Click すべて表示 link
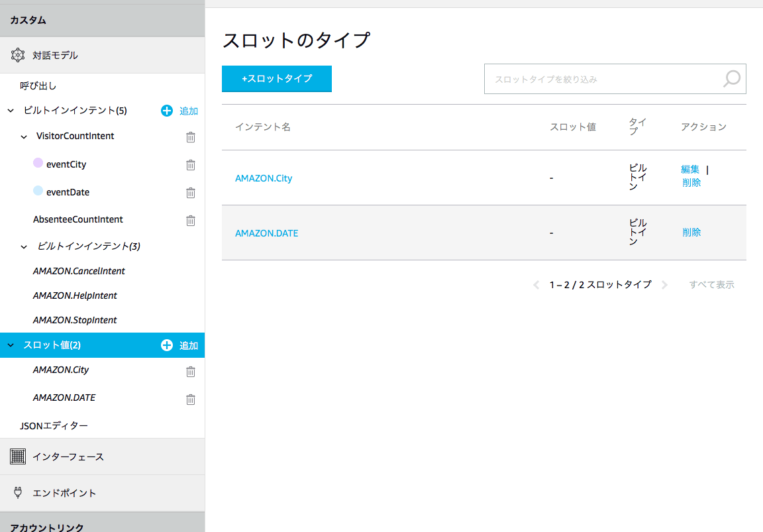This screenshot has height=532, width=763. 711,285
